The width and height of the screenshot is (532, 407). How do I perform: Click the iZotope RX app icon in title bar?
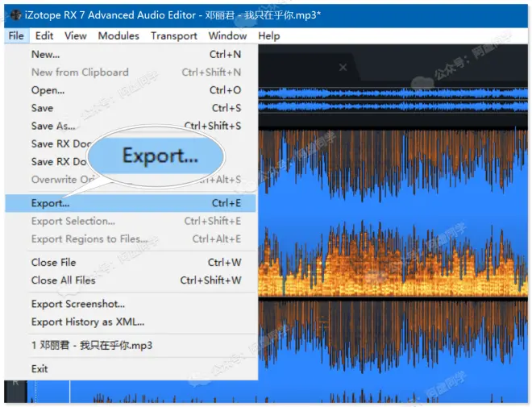tap(15, 15)
